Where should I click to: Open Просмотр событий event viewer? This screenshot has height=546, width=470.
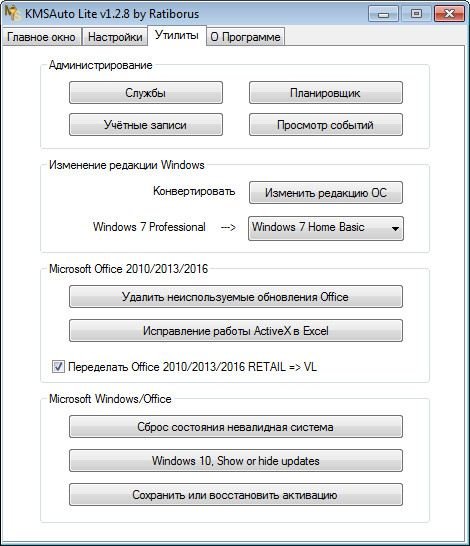[326, 125]
